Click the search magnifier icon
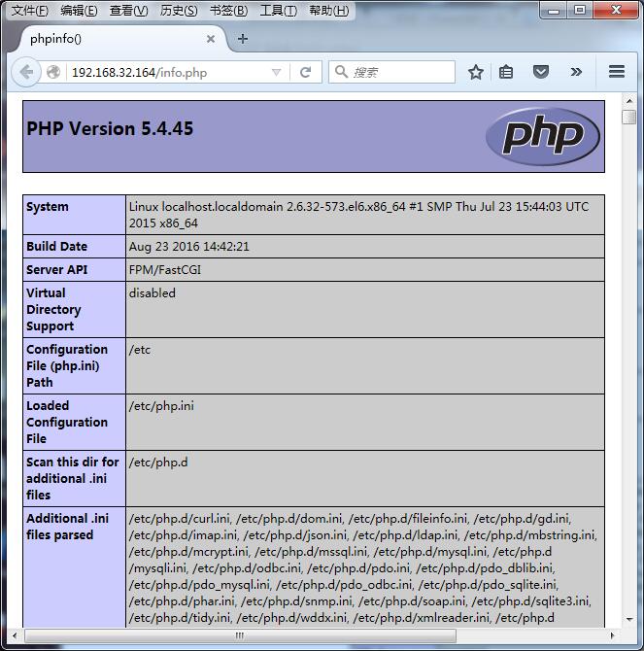The image size is (644, 651). (341, 72)
